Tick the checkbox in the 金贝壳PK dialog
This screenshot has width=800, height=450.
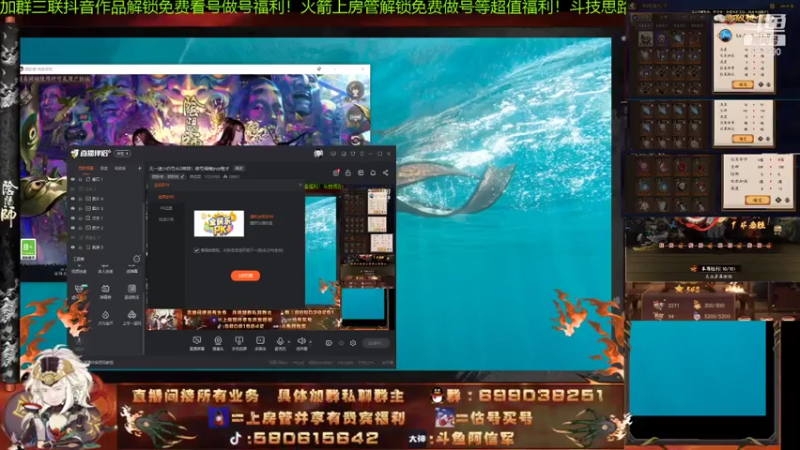(196, 250)
